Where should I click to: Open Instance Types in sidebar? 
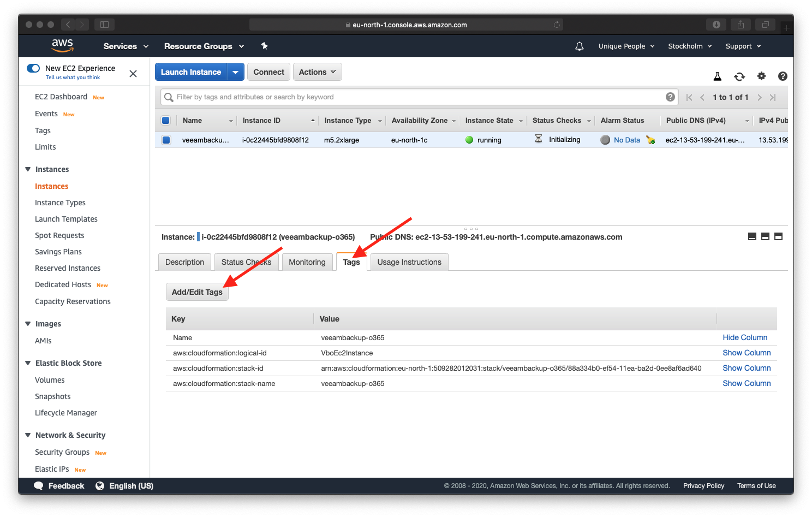(60, 203)
